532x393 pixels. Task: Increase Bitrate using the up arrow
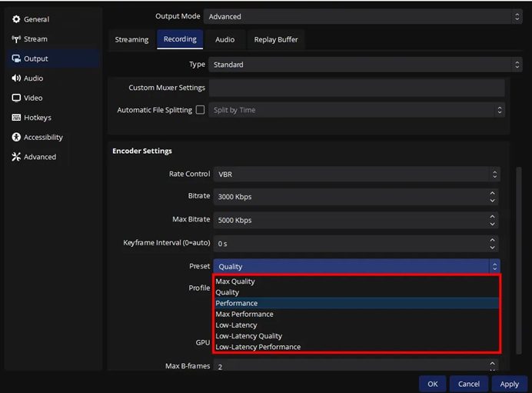493,193
